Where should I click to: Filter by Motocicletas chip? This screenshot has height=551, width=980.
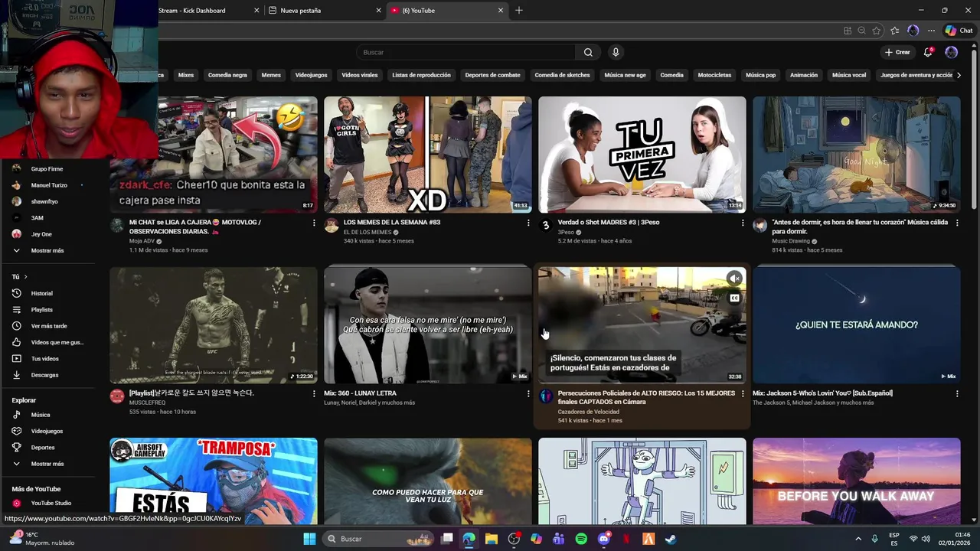pyautogui.click(x=714, y=75)
